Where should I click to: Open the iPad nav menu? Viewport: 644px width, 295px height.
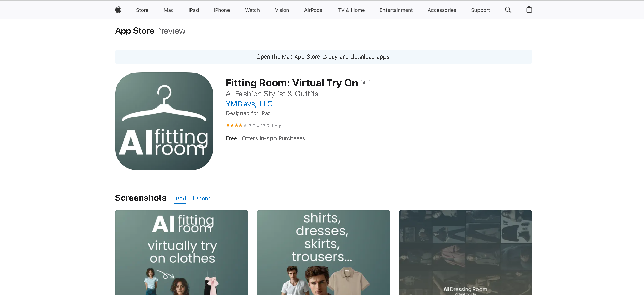pyautogui.click(x=194, y=10)
